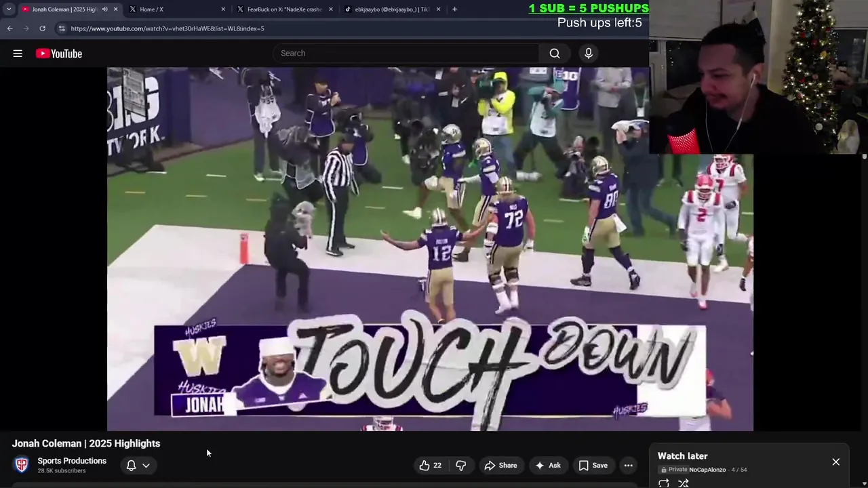Switch to the FearBuck on X tab
Screen dimensions: 868x488
click(285, 9)
